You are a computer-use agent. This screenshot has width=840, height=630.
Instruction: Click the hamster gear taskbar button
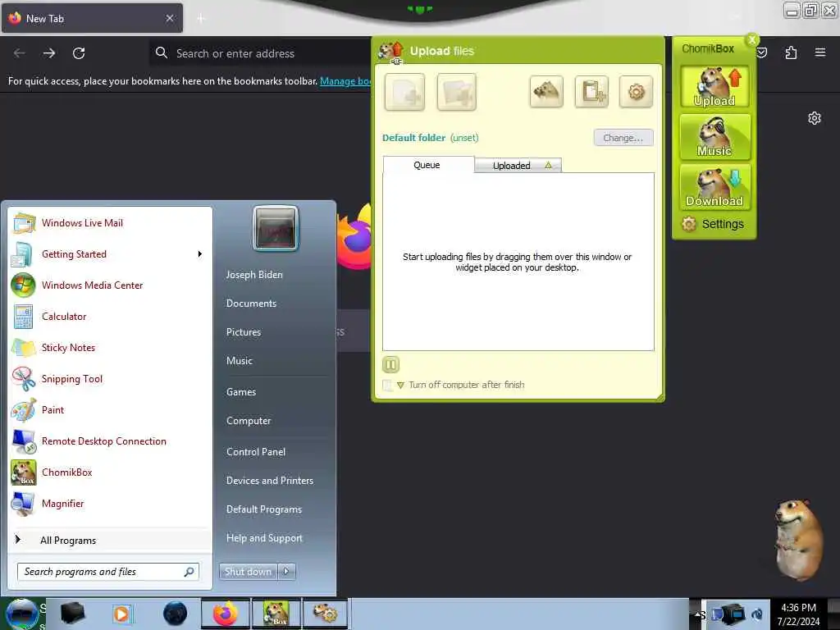[x=325, y=614]
